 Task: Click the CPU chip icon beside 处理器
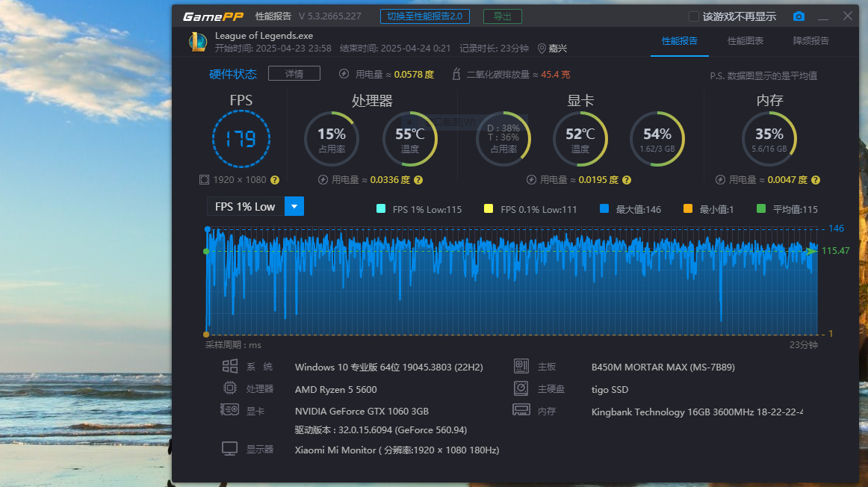point(230,388)
